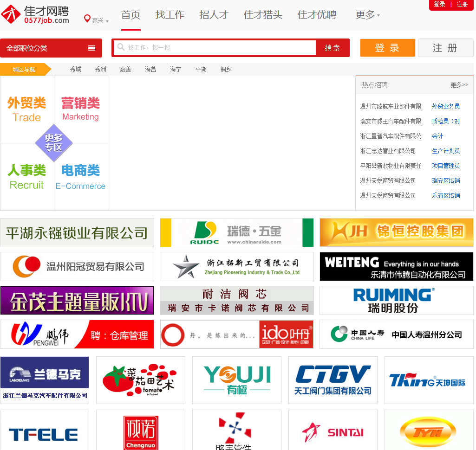476x450 pixels.
Task: Select 海宁 district
Action: (x=176, y=69)
